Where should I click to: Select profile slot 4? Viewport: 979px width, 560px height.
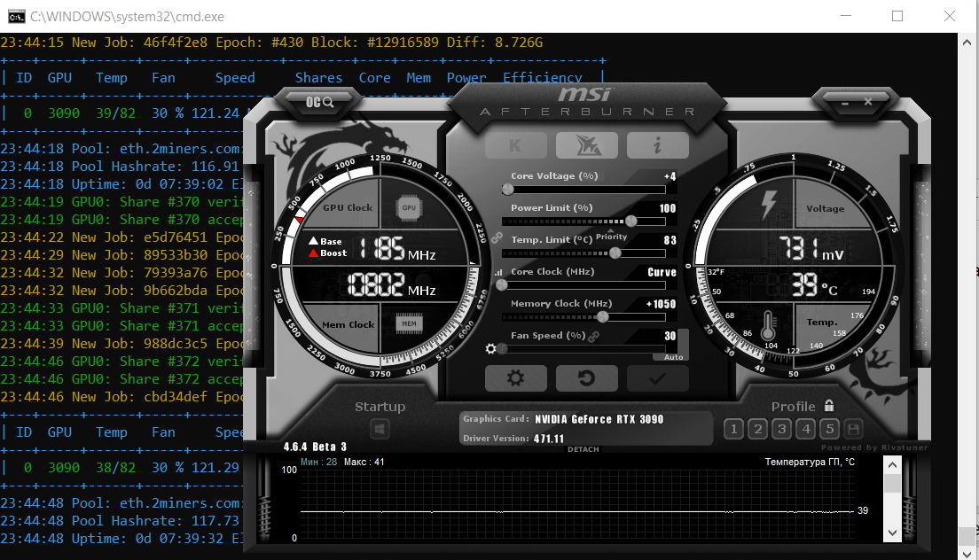tap(806, 429)
